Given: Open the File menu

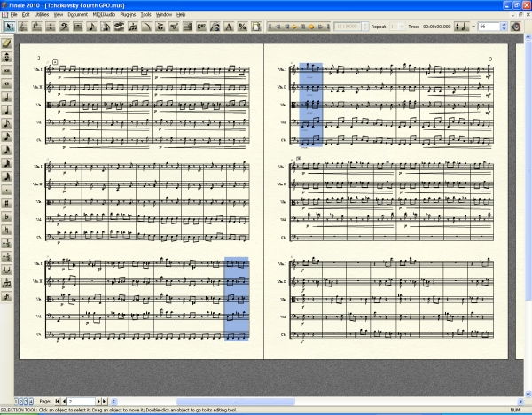Looking at the screenshot, I should pyautogui.click(x=13, y=14).
